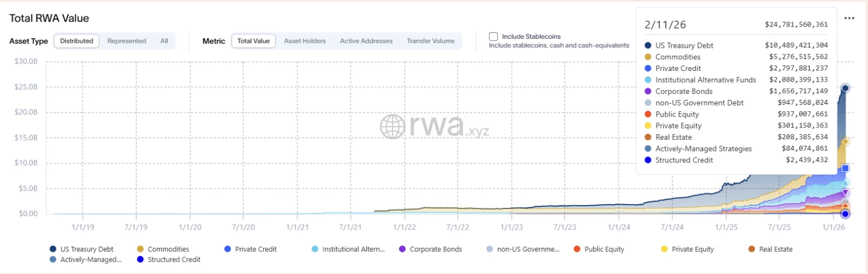Click the Commodities diamond marker on the chart
Viewport: 868px width, 274px height.
point(845,141)
